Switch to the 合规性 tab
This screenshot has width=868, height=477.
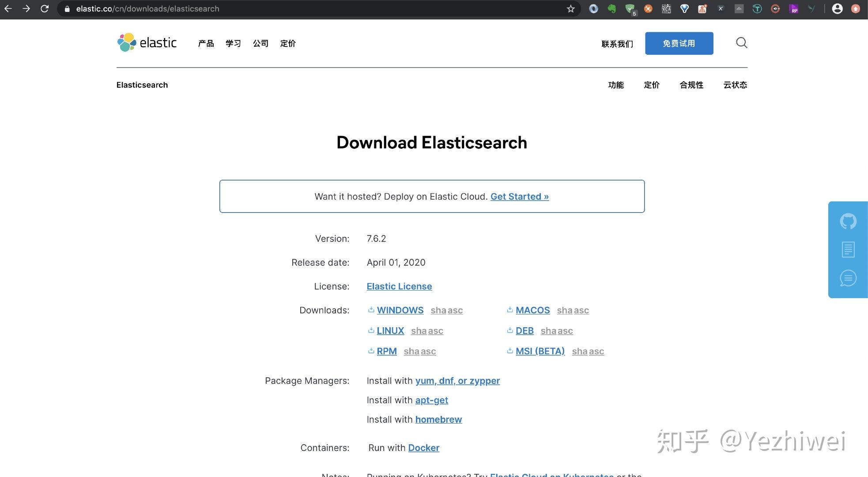click(x=691, y=85)
